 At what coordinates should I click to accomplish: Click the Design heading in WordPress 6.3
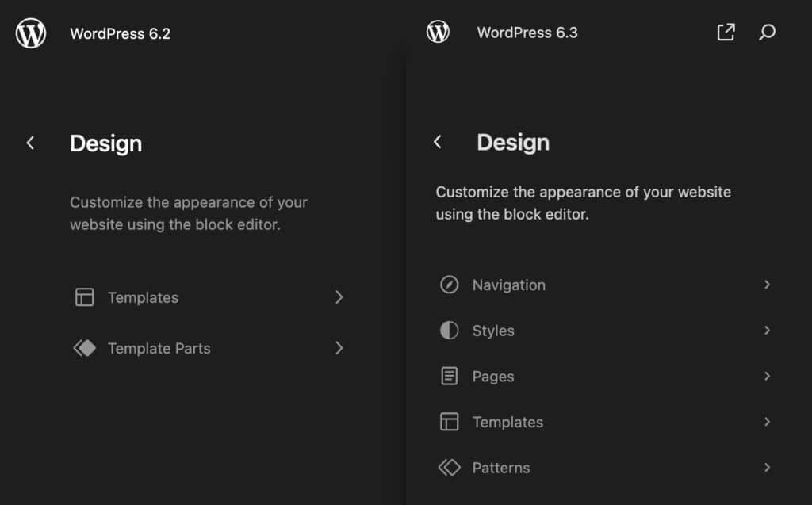point(512,142)
